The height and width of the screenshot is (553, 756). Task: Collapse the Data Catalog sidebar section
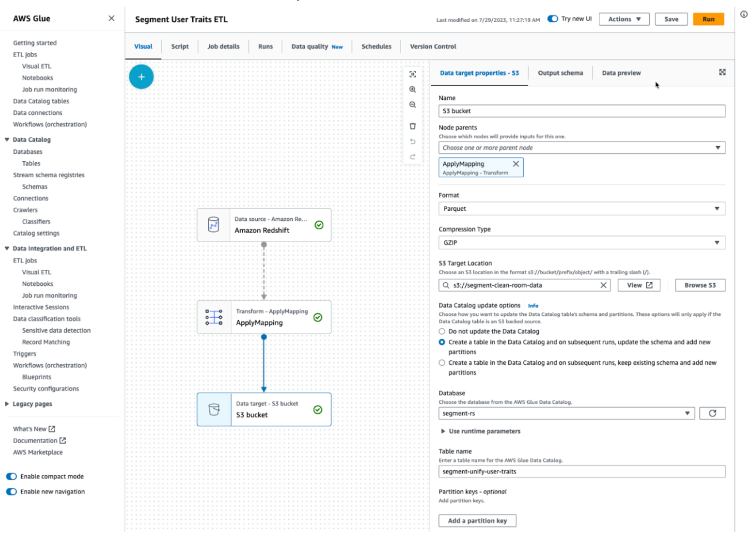tap(7, 140)
